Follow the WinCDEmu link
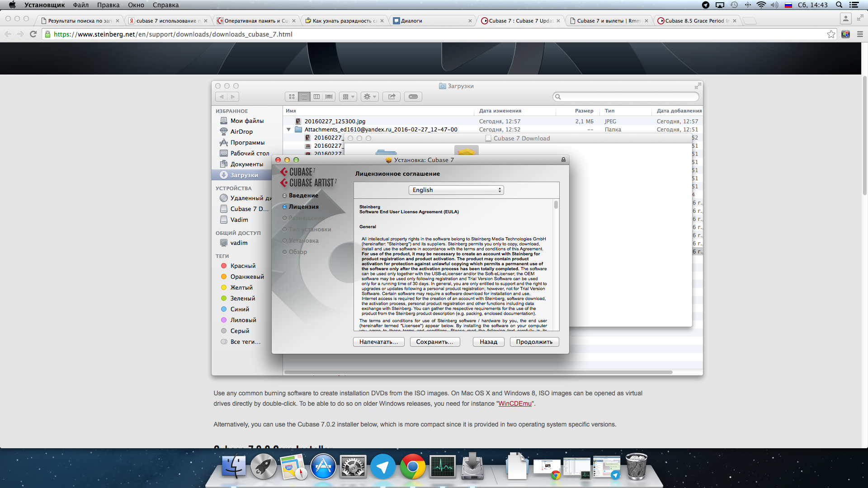The image size is (868, 488). [514, 404]
